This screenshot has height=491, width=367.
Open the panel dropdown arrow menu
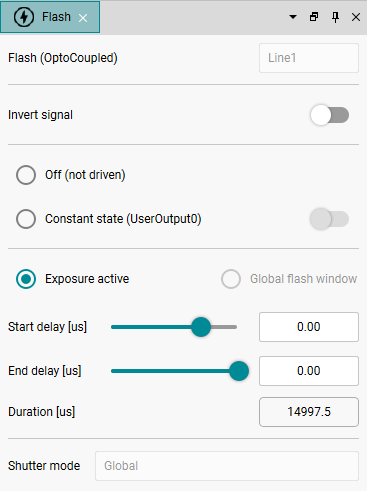(293, 17)
